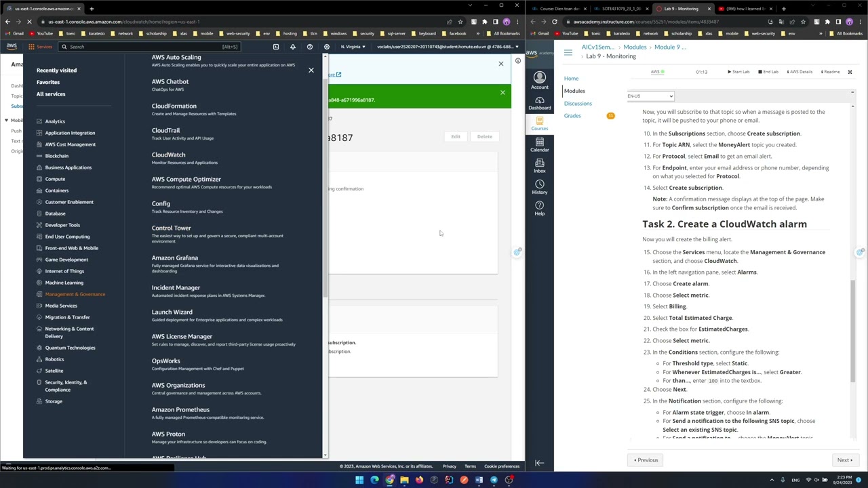Click the End Lab button
The height and width of the screenshot is (488, 868).
[768, 72]
